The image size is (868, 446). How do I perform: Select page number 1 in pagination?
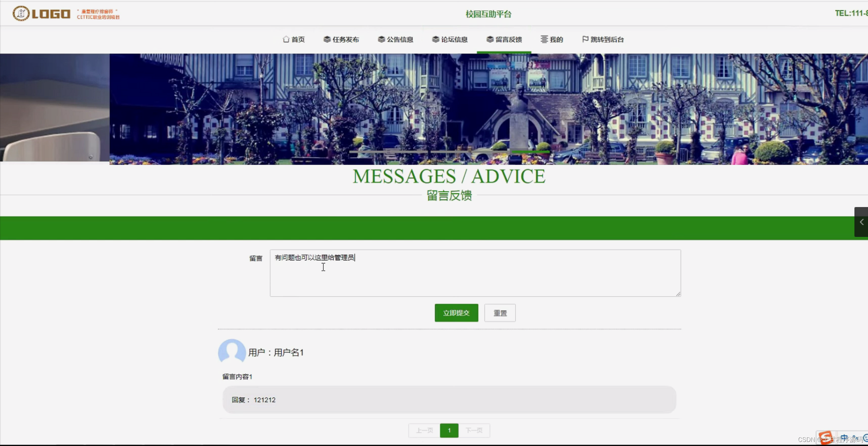point(449,430)
